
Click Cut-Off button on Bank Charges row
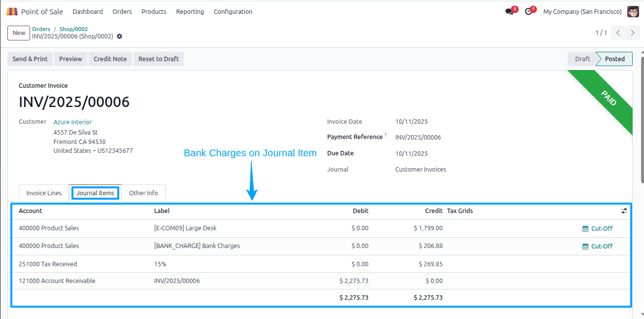pos(598,246)
